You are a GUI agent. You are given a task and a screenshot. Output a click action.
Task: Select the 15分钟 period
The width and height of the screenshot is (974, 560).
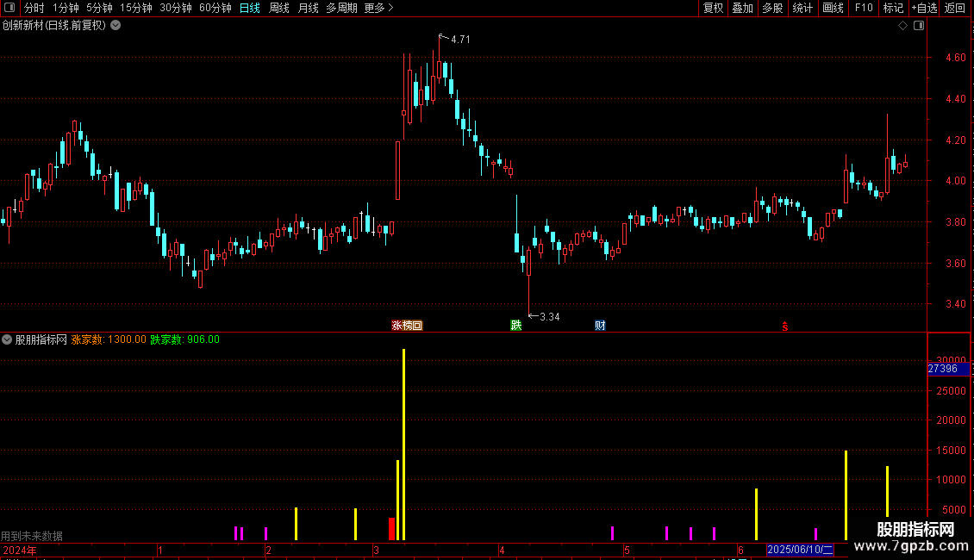pyautogui.click(x=136, y=8)
